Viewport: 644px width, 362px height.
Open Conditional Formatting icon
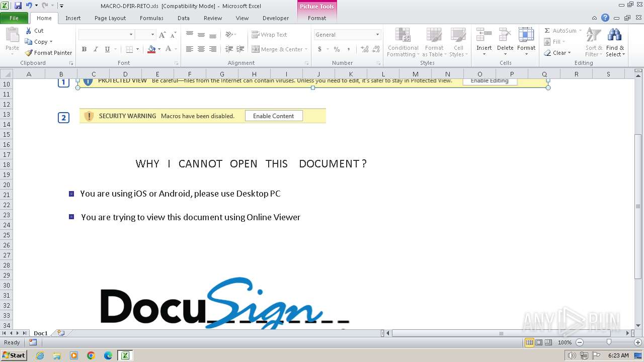403,35
